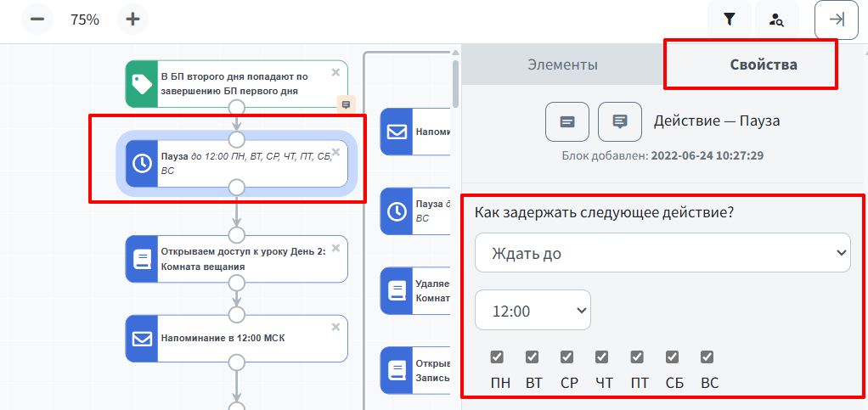Image resolution: width=868 pixels, height=410 pixels.
Task: Uncheck the ВС checkbox
Action: pyautogui.click(x=707, y=357)
